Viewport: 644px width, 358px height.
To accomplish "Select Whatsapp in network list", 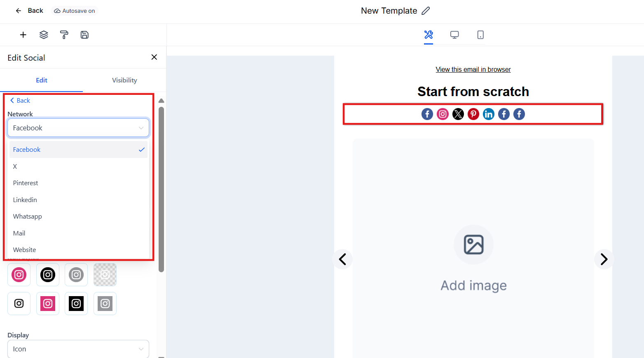I will [x=78, y=217].
